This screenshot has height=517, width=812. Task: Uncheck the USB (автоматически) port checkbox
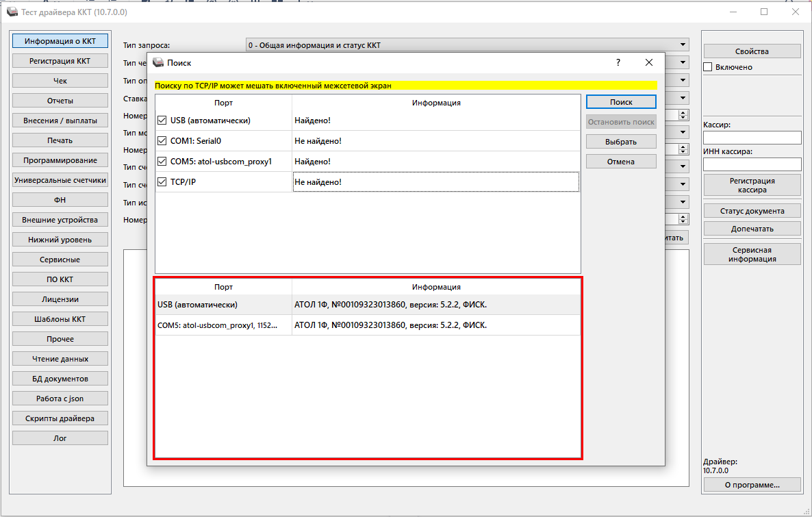click(162, 121)
